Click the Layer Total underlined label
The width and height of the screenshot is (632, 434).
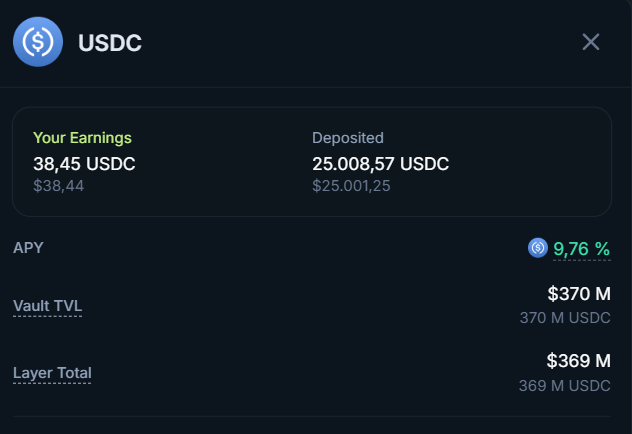click(52, 373)
